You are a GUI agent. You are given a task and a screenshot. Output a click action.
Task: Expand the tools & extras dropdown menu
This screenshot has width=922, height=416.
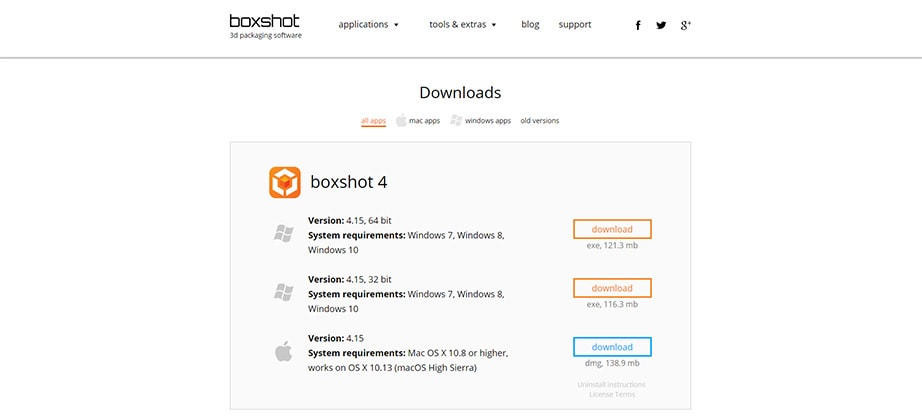(462, 25)
